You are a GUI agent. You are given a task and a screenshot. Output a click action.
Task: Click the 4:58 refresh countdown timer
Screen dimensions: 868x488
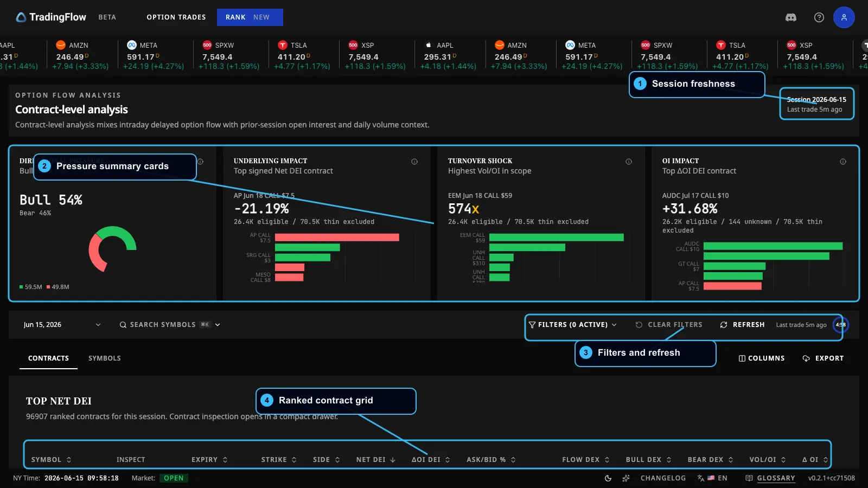pyautogui.click(x=841, y=325)
